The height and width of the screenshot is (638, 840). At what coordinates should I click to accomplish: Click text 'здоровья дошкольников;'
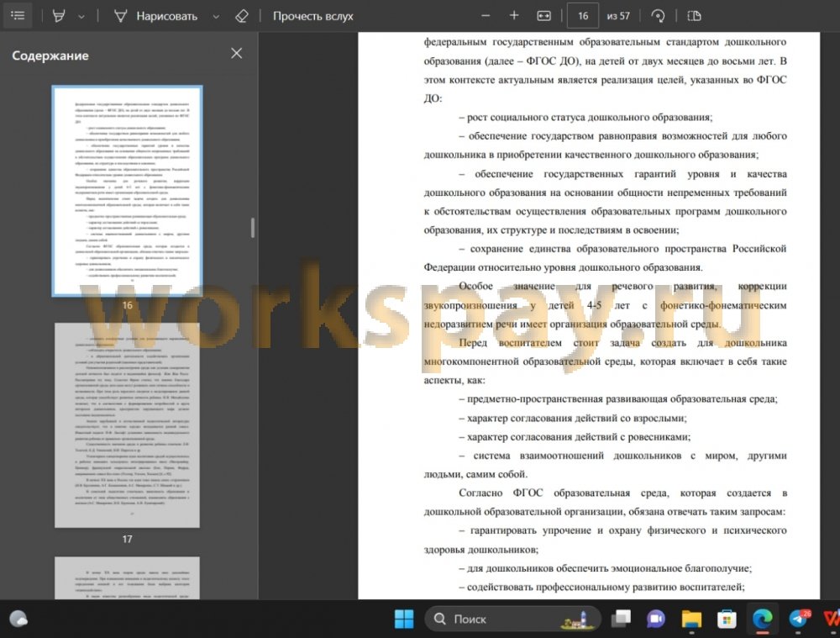(x=481, y=550)
